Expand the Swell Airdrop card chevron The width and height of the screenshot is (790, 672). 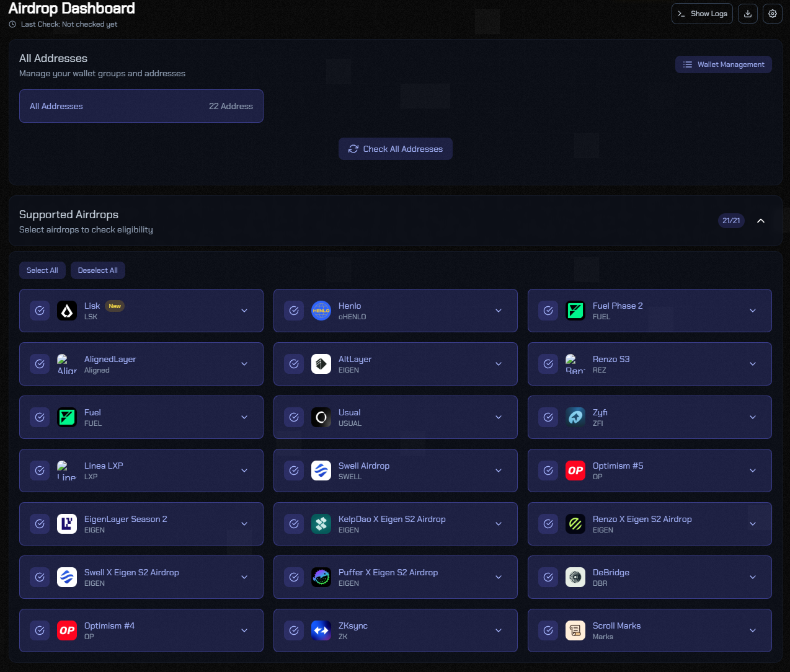499,471
